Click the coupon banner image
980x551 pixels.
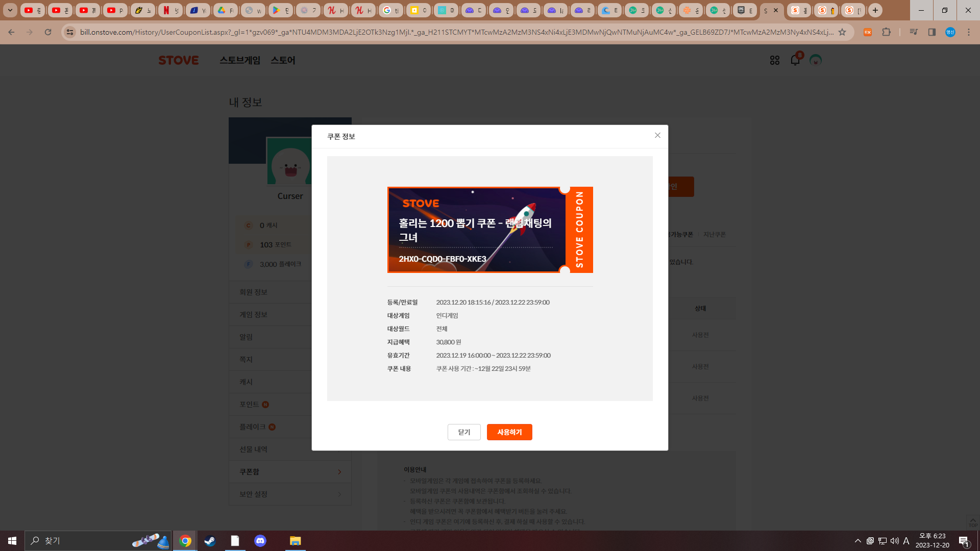tap(490, 230)
